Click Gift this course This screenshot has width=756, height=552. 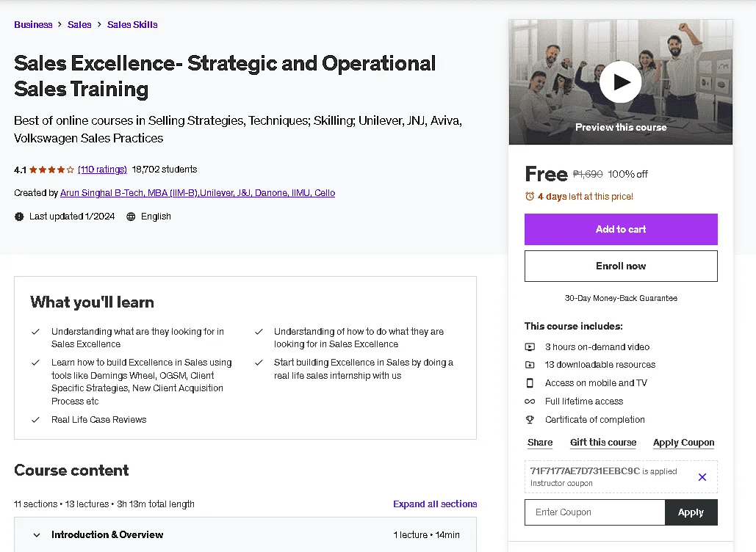click(x=603, y=442)
